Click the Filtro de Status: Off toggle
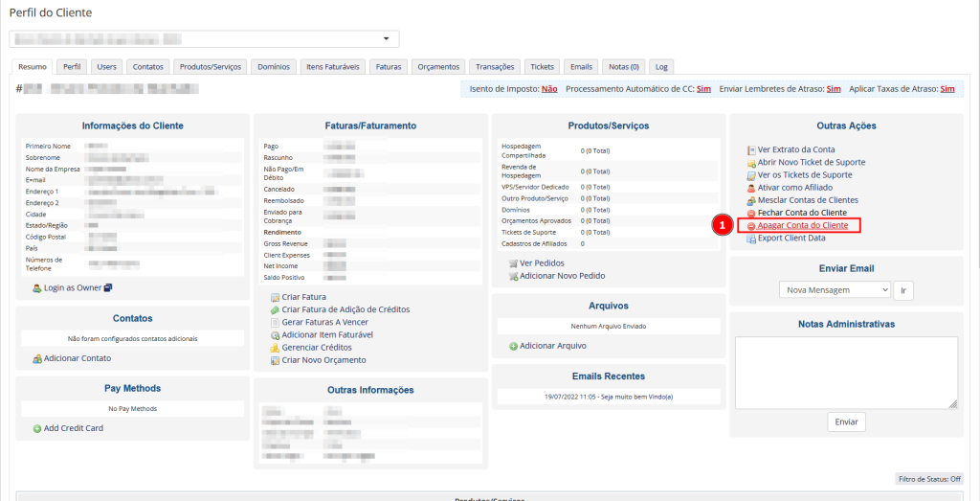Image resolution: width=980 pixels, height=501 pixels. pos(928,479)
